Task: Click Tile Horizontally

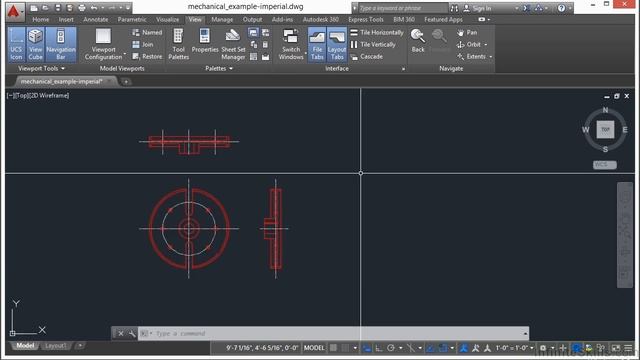Action: point(377,32)
